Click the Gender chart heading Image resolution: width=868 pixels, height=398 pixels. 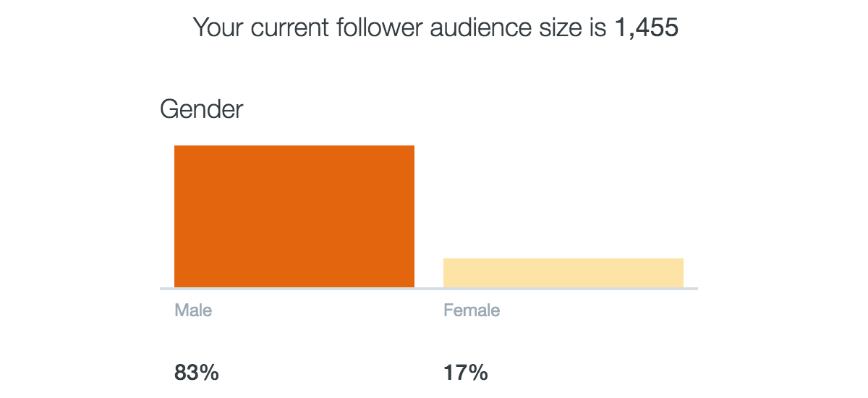pos(201,110)
